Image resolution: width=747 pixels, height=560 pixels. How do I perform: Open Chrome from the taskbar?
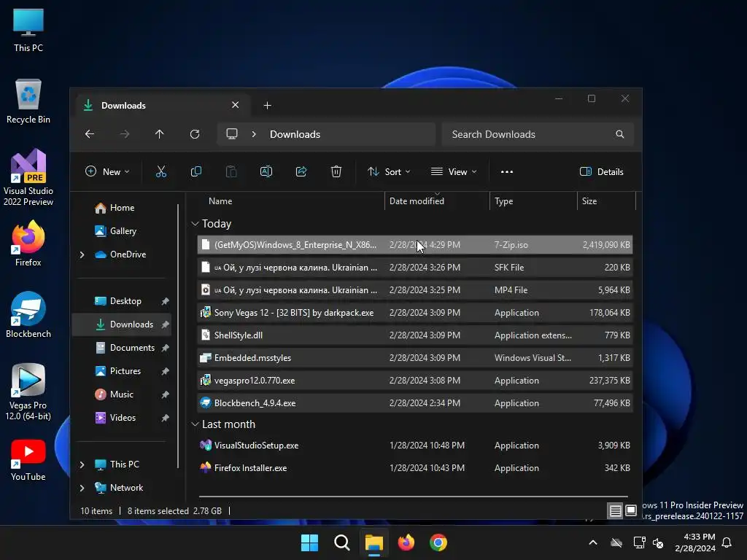click(x=438, y=542)
